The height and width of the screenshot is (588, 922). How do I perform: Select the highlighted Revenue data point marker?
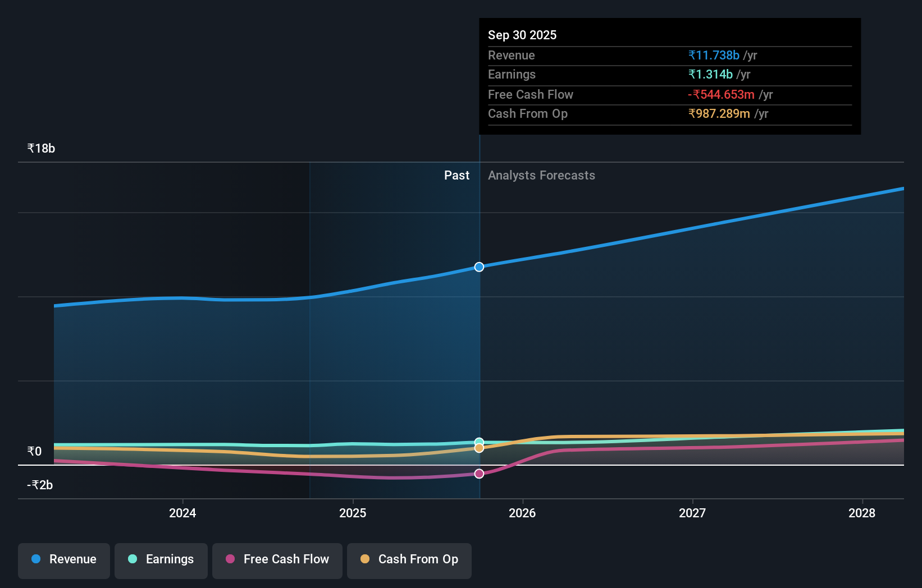479,267
